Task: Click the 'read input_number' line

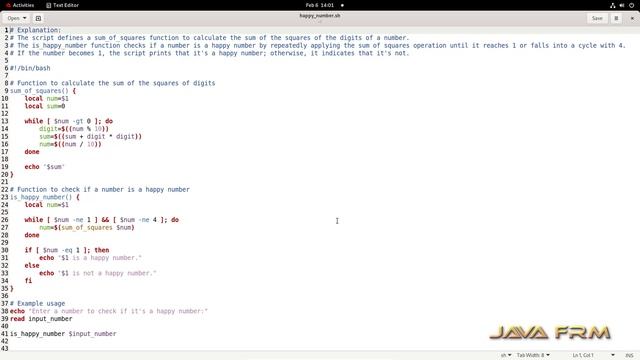Action: click(x=41, y=319)
